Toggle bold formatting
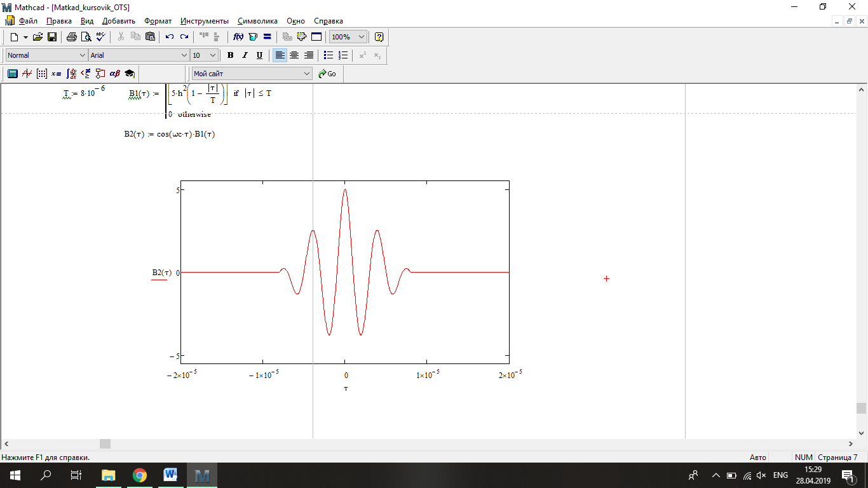 (231, 55)
